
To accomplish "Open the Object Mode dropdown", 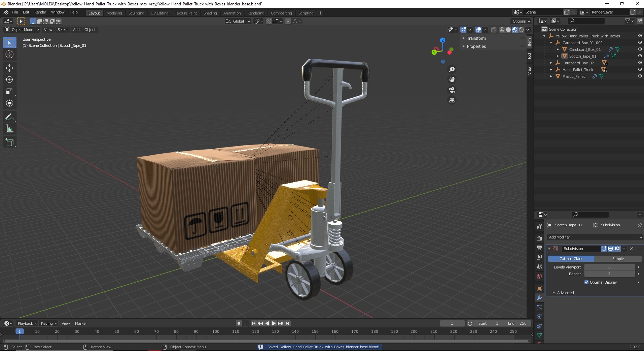I will (x=22, y=30).
